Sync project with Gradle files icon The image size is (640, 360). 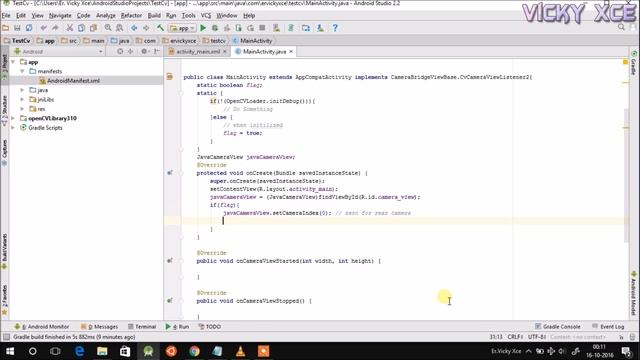point(291,28)
